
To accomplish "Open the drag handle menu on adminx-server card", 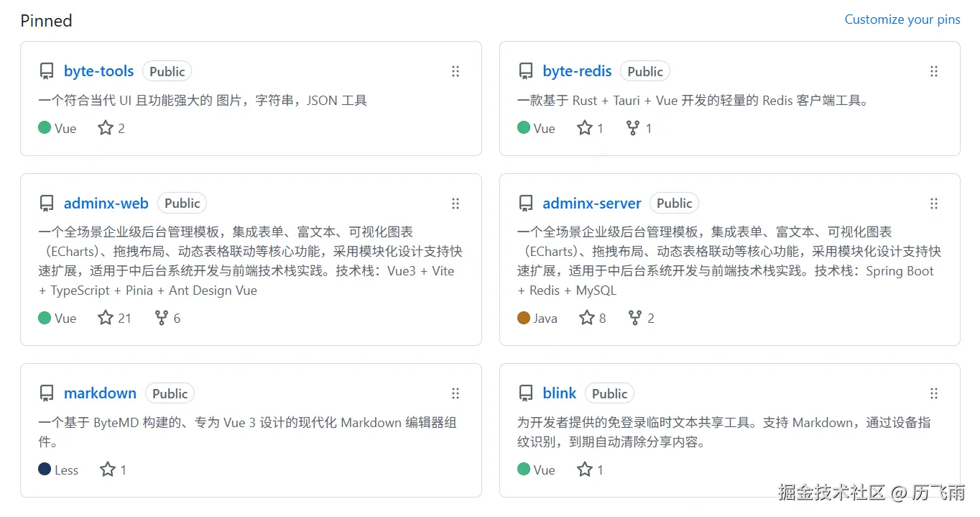I will coord(934,203).
